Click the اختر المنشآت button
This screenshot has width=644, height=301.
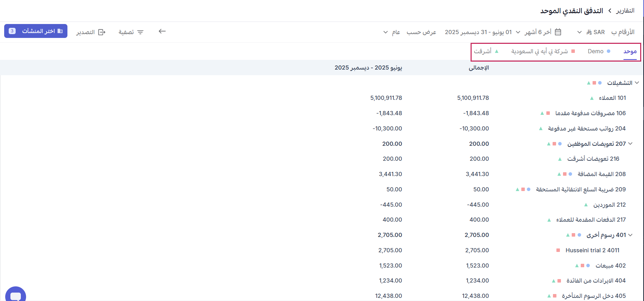[x=36, y=31]
